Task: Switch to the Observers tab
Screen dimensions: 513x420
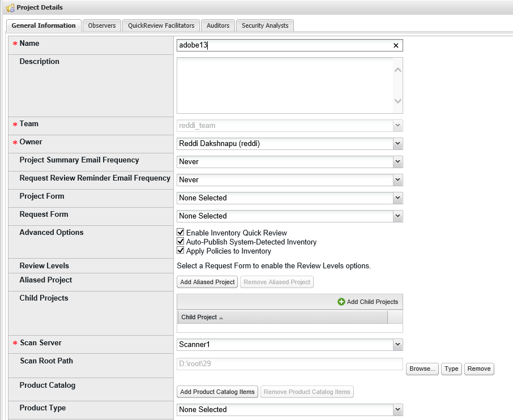Action: 102,25
